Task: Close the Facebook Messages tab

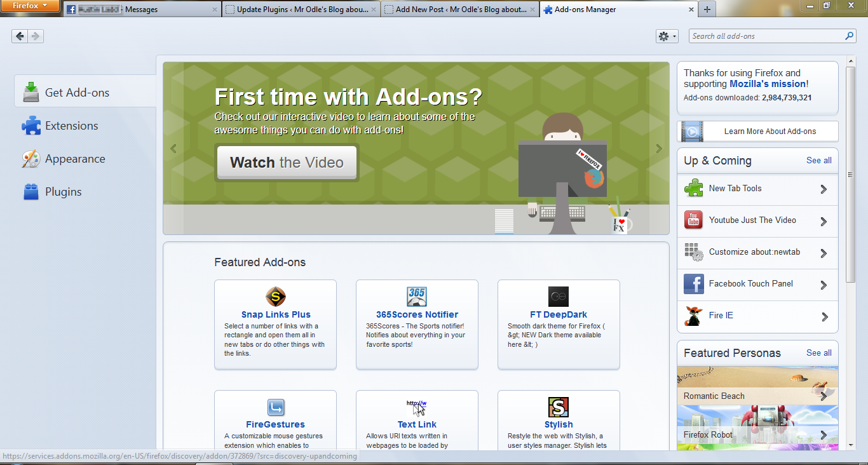Action: coord(215,10)
